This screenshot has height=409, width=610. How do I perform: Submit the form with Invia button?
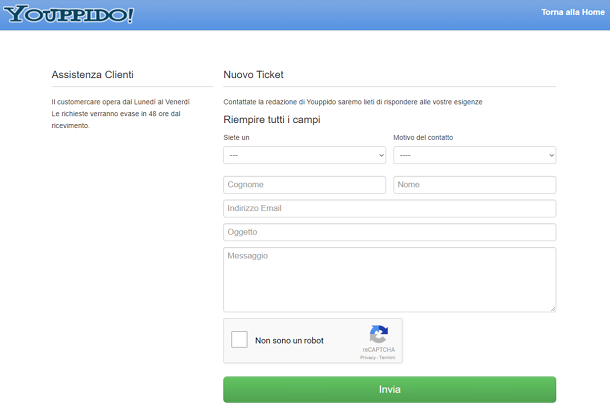tap(389, 390)
